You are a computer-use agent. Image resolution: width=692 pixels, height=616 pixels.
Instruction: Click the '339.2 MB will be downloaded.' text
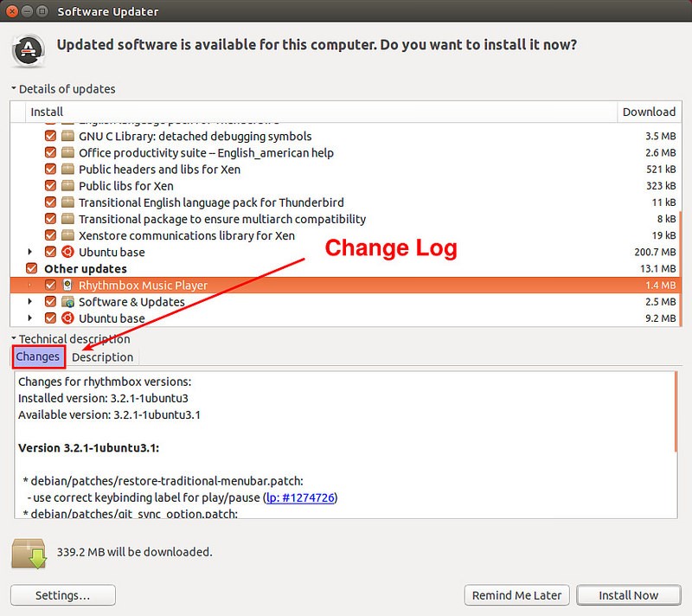(x=135, y=552)
